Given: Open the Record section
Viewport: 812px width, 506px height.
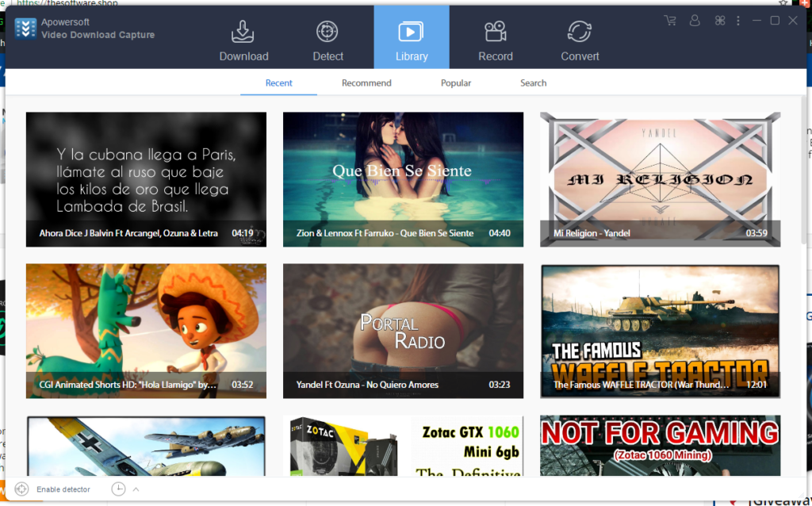Looking at the screenshot, I should tap(496, 40).
